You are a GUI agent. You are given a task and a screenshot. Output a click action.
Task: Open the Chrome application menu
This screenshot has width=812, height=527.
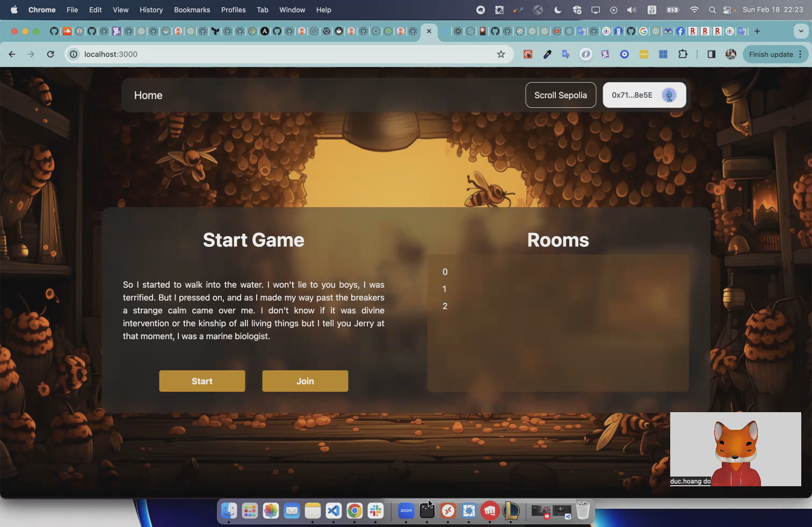pyautogui.click(x=42, y=10)
